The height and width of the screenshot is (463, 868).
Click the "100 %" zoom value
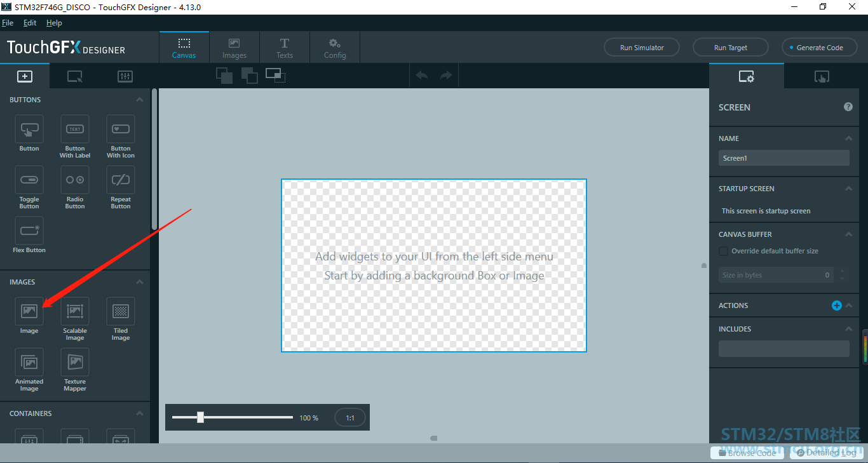click(309, 418)
